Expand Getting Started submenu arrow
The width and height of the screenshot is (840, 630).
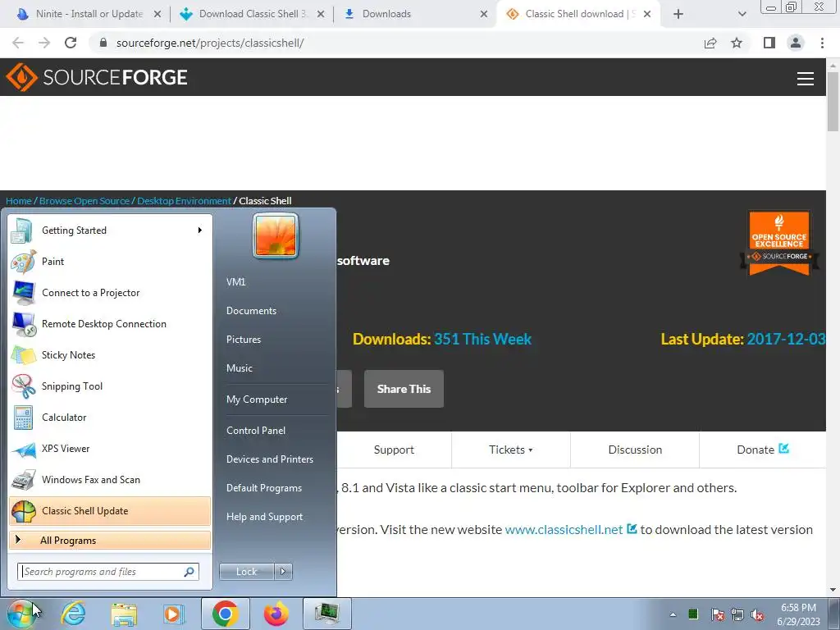coord(200,231)
